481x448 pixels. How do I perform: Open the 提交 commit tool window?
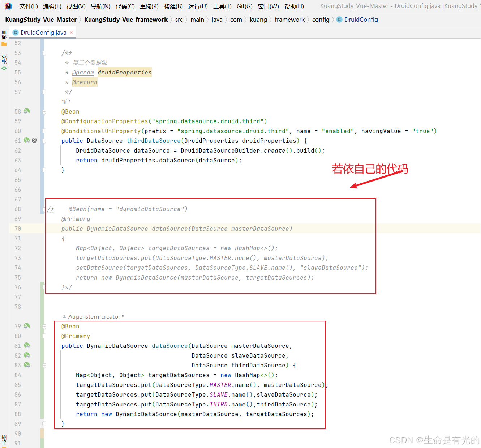tap(4, 62)
